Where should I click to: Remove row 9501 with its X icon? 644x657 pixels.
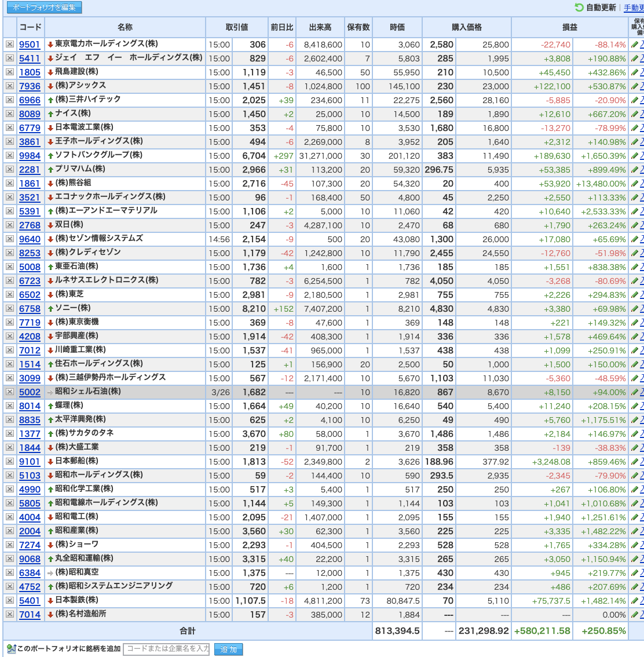10,45
